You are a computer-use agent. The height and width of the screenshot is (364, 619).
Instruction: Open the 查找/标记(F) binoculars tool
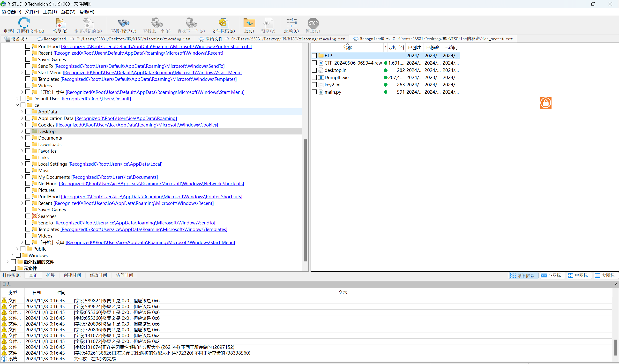coord(124,23)
